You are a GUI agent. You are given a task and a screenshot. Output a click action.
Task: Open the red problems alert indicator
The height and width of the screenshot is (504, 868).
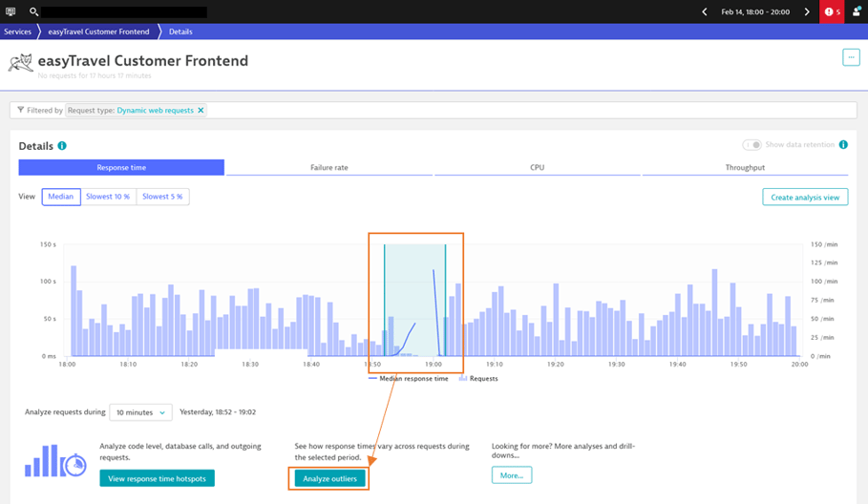[x=832, y=11]
